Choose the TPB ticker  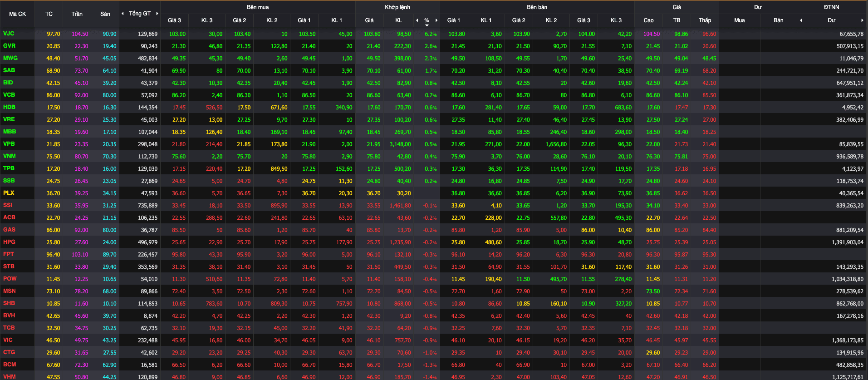point(9,168)
